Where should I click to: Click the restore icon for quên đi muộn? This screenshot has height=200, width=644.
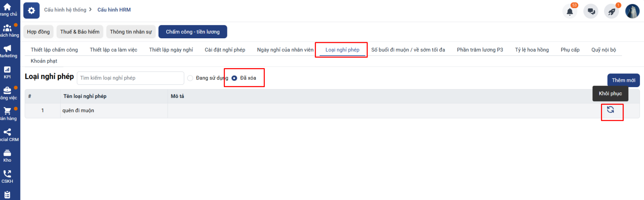click(610, 110)
